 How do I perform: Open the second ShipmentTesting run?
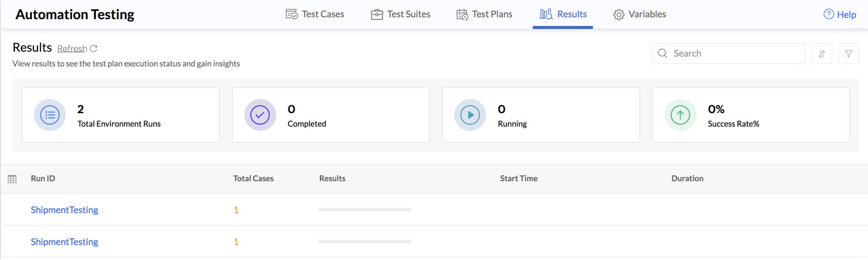tap(64, 242)
